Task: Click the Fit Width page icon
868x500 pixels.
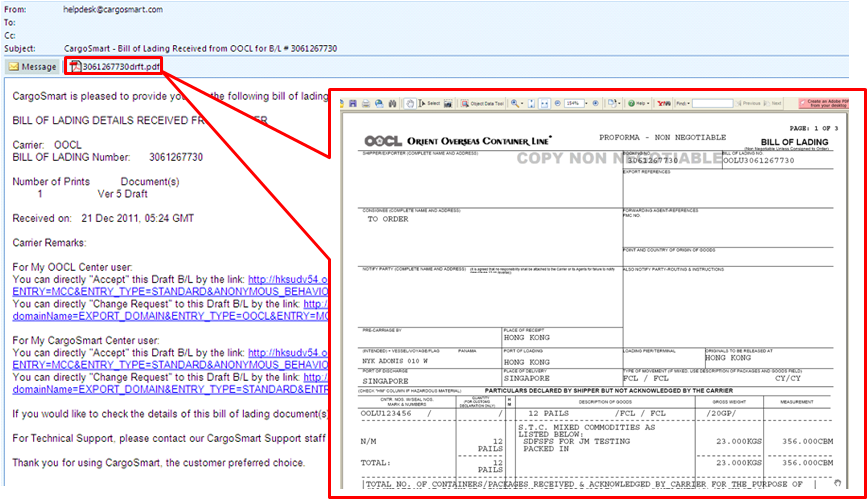Action: coord(544,103)
